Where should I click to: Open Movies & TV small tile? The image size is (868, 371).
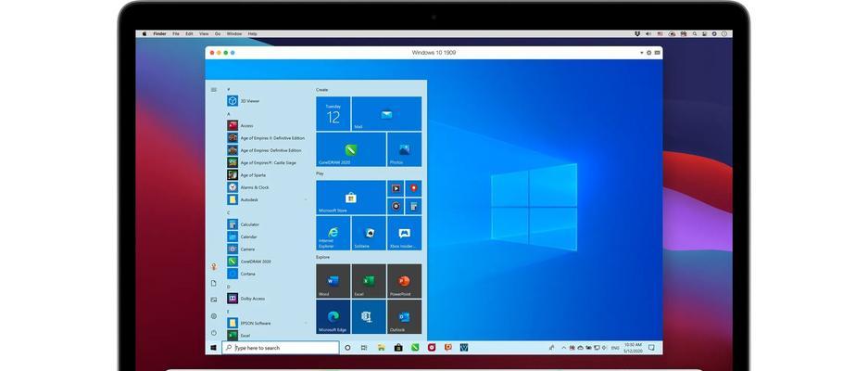coord(396,188)
